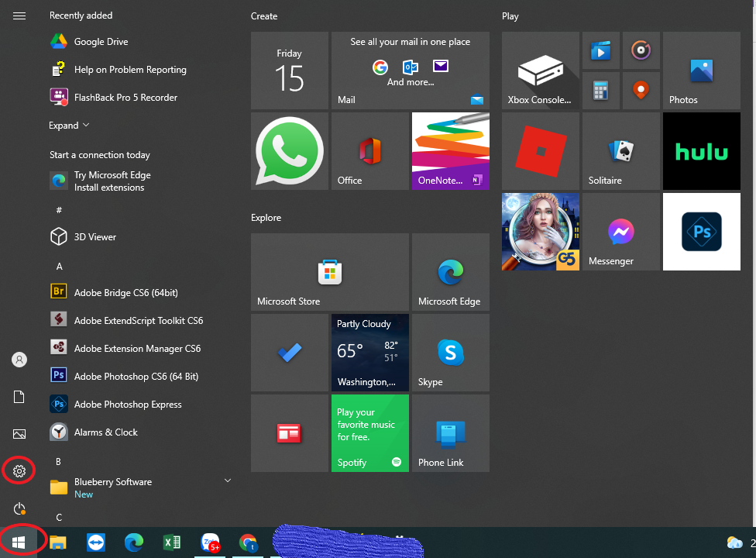
Task: Click the Create group header
Action: pyautogui.click(x=264, y=16)
